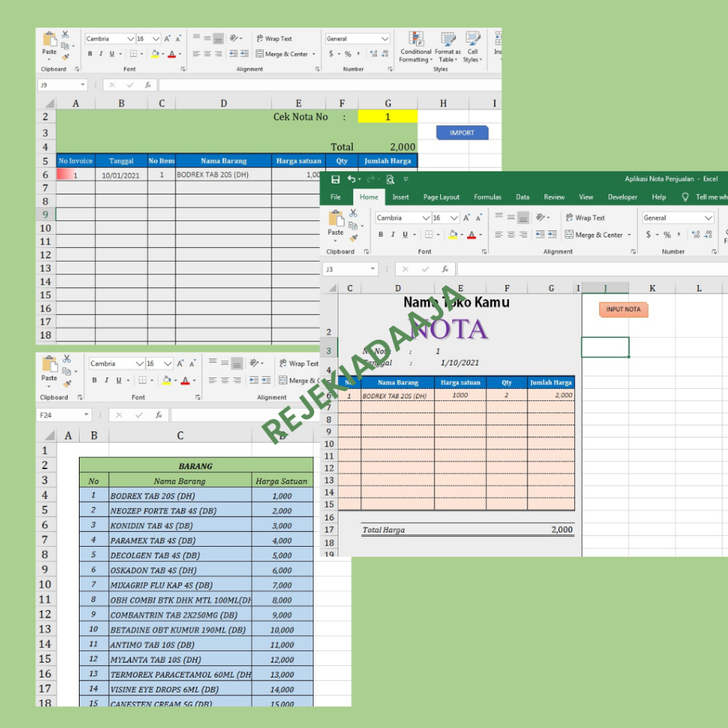This screenshot has width=728, height=728.
Task: Click formula bar in Cek Nota window
Action: pyautogui.click(x=330, y=85)
